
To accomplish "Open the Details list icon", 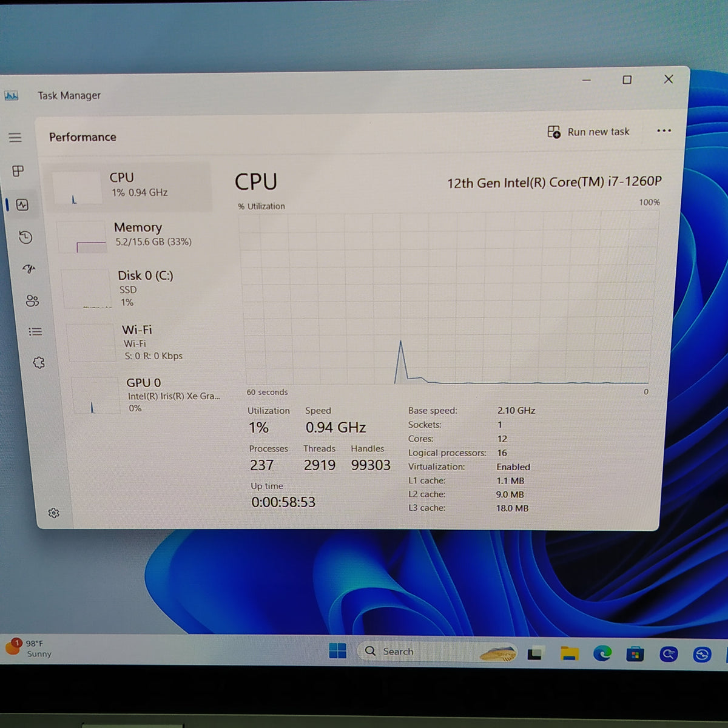I will pyautogui.click(x=35, y=332).
